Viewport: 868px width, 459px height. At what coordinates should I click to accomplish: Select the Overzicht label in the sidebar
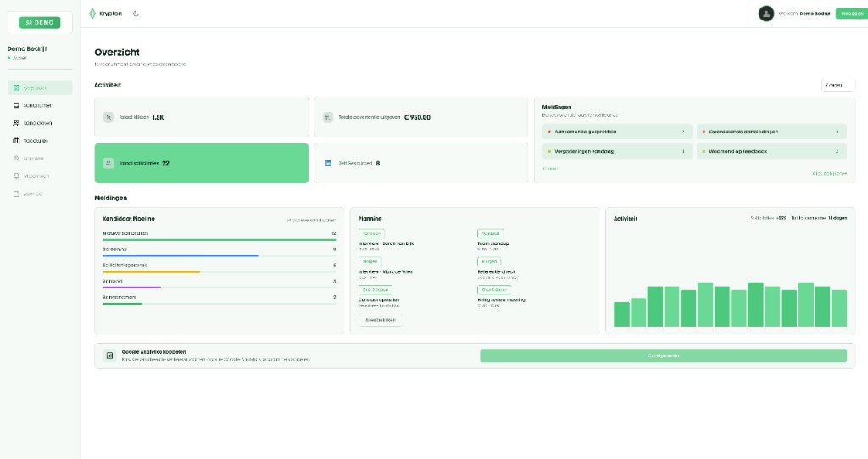pyautogui.click(x=35, y=87)
